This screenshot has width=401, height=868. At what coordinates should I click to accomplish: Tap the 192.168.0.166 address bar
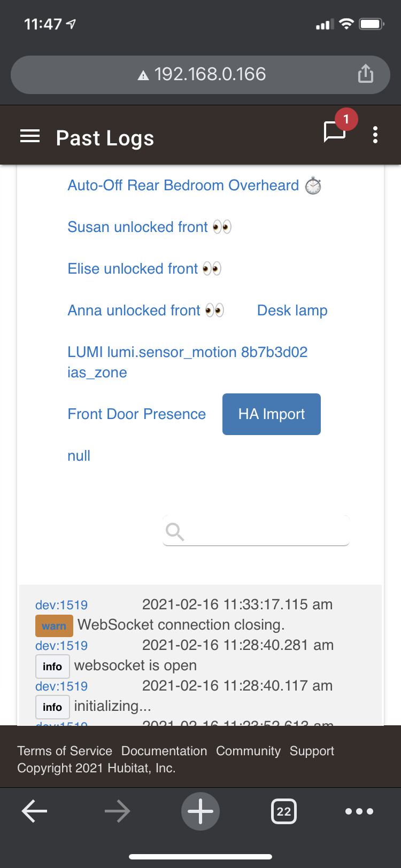200,74
